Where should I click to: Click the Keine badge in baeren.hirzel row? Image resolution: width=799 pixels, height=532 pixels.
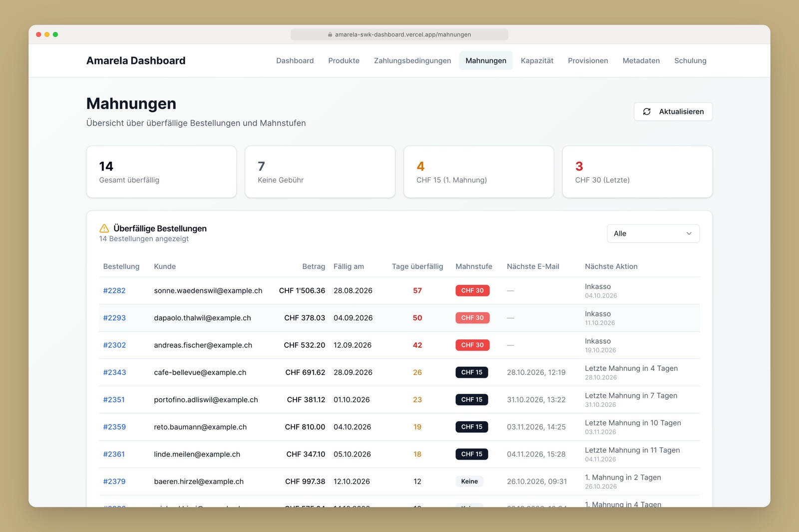[469, 482]
